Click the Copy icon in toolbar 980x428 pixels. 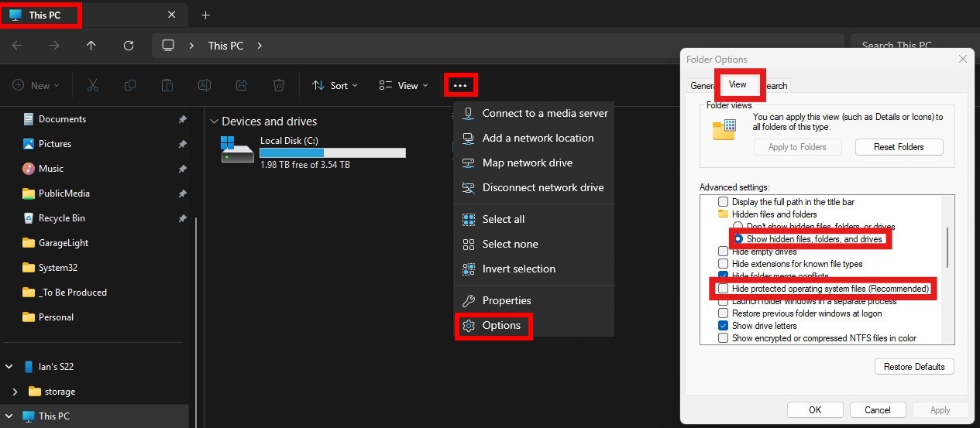130,86
